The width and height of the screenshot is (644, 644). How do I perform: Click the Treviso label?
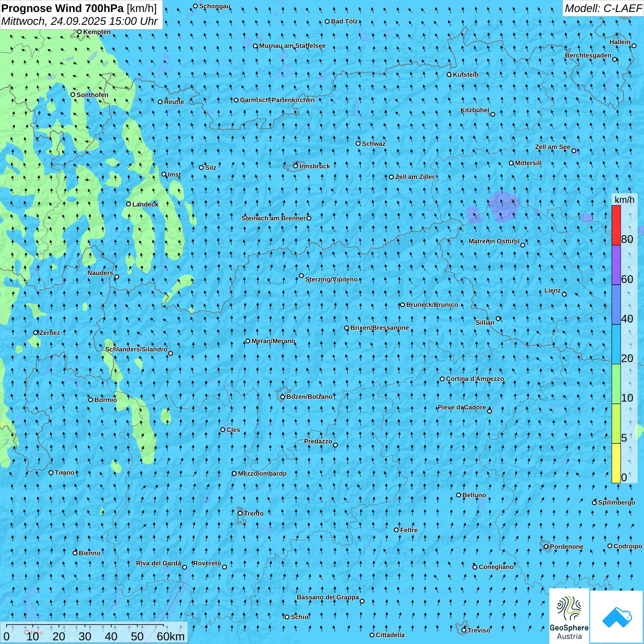click(479, 630)
